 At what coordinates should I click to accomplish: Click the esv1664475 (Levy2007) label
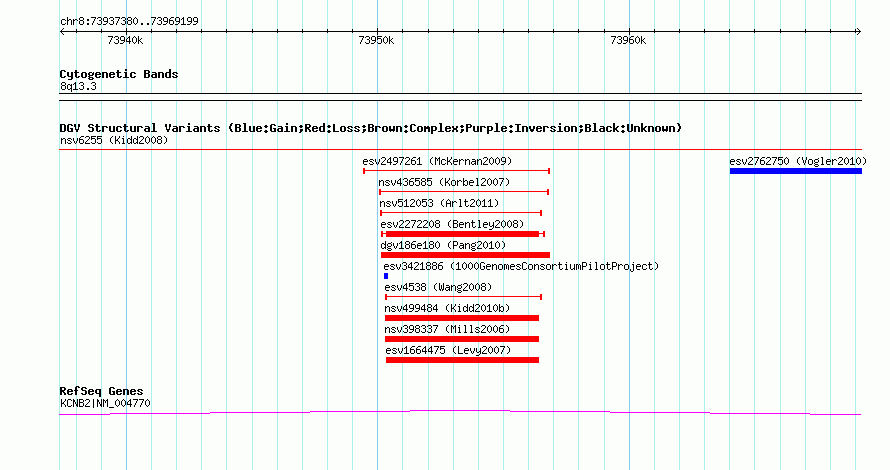click(x=448, y=350)
